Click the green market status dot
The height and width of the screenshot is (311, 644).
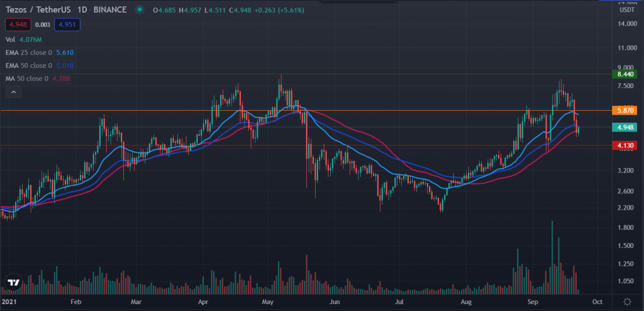tap(140, 9)
